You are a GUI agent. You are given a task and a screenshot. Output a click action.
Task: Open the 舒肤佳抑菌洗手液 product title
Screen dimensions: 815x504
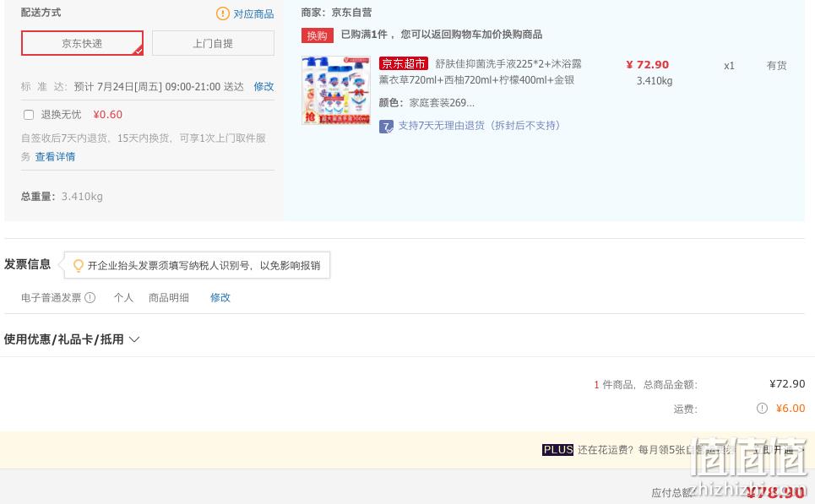point(480,72)
